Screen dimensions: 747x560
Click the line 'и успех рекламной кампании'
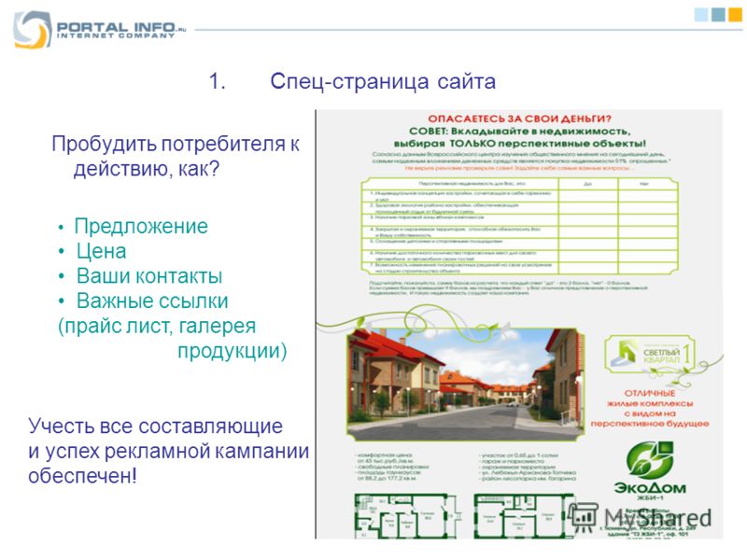click(169, 451)
